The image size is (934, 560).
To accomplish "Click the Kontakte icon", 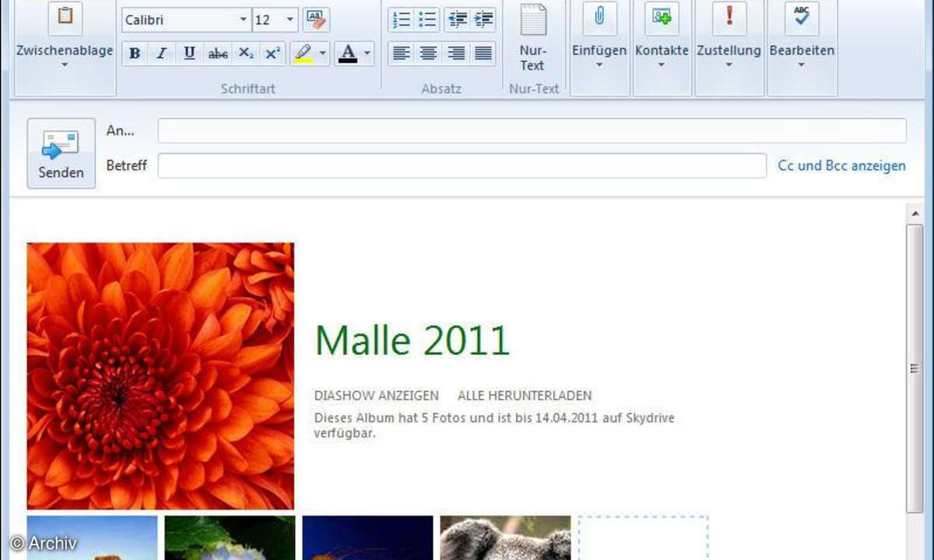I will [x=662, y=17].
